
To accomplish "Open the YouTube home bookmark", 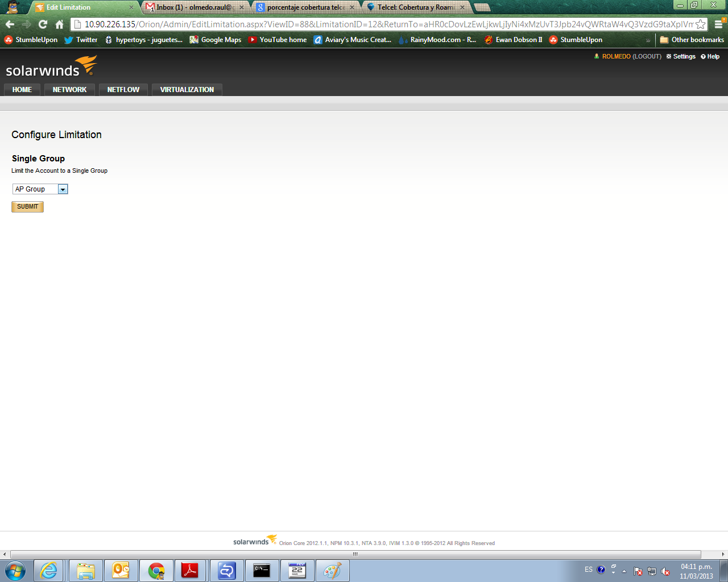I will pos(278,40).
